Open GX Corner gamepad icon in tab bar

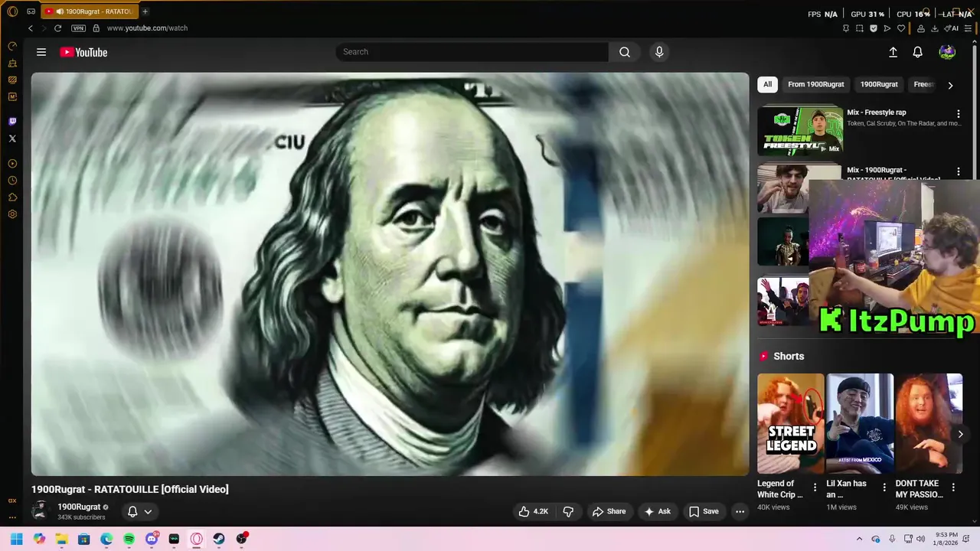pos(31,11)
